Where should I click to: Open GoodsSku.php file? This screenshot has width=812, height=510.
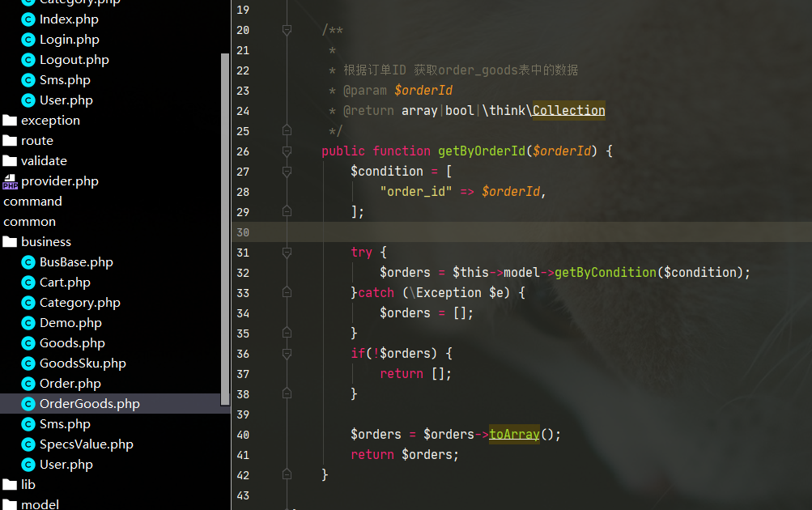pyautogui.click(x=83, y=363)
